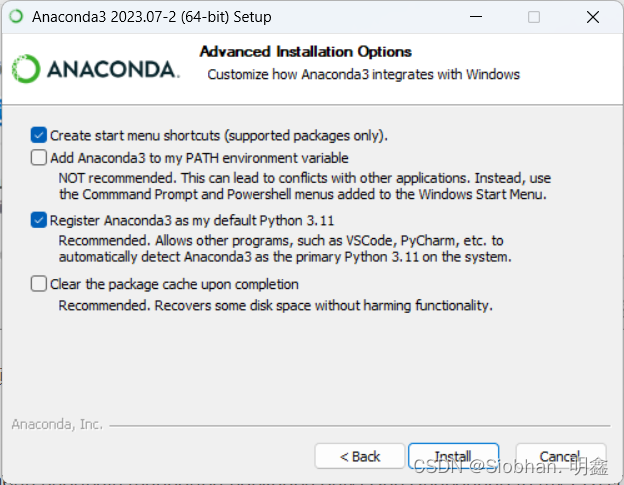Click the Anaconda3 2023.07-2 title bar text
Image resolution: width=624 pixels, height=485 pixels.
pyautogui.click(x=152, y=17)
